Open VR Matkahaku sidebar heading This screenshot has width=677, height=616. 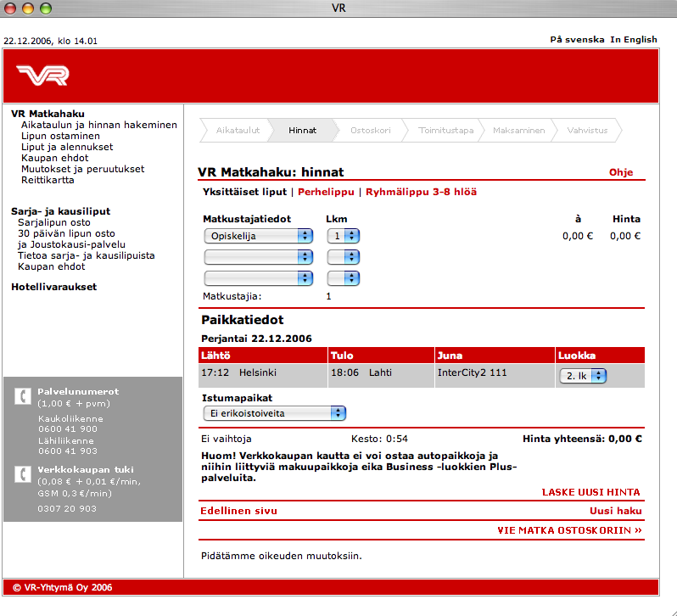click(48, 114)
